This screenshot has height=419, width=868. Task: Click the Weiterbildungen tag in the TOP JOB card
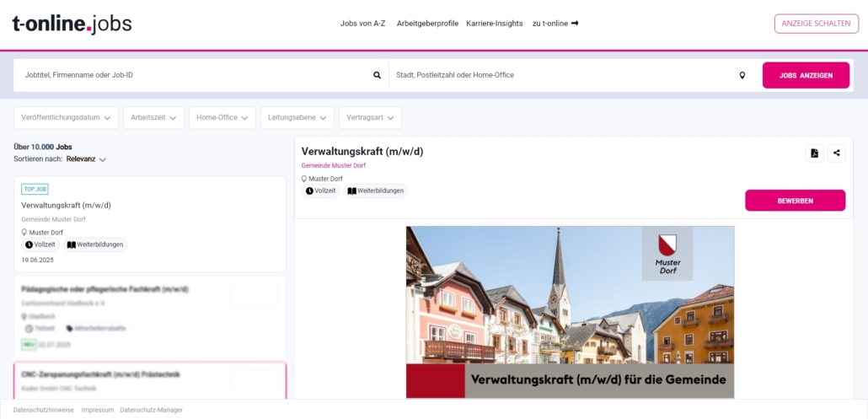[x=95, y=244]
